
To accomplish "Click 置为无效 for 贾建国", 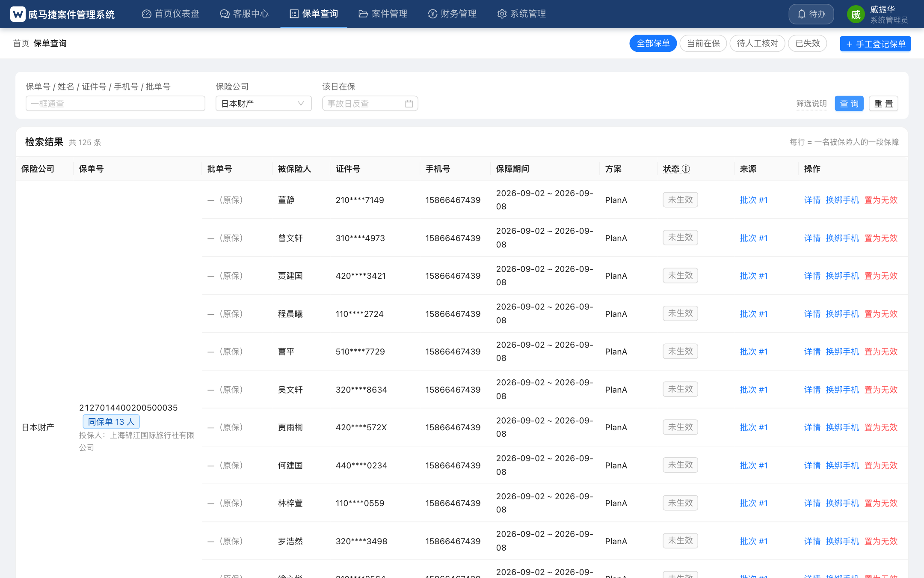I will [881, 276].
